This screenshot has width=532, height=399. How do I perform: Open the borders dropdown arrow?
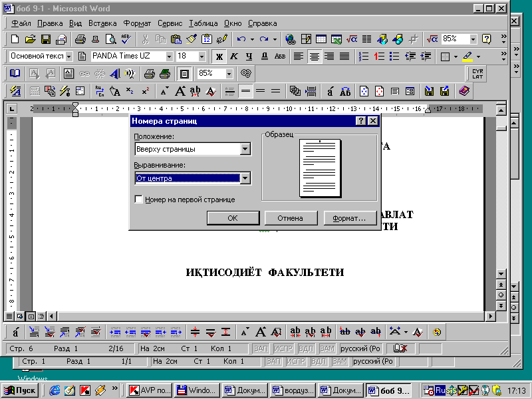pyautogui.click(x=456, y=57)
